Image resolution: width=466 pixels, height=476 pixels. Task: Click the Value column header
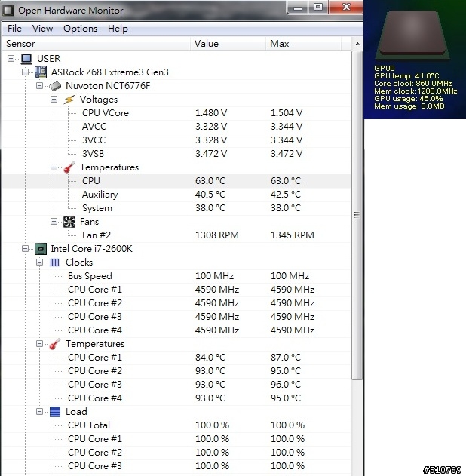point(228,44)
